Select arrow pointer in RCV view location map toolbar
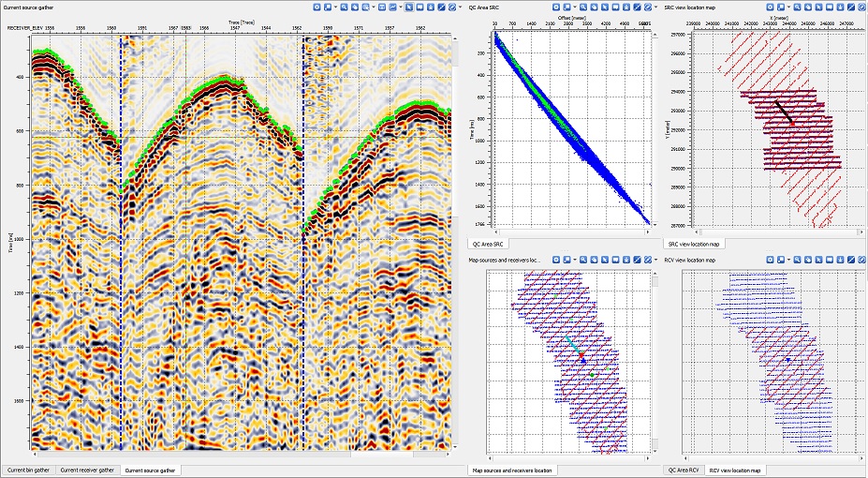868x478 pixels. (818, 260)
